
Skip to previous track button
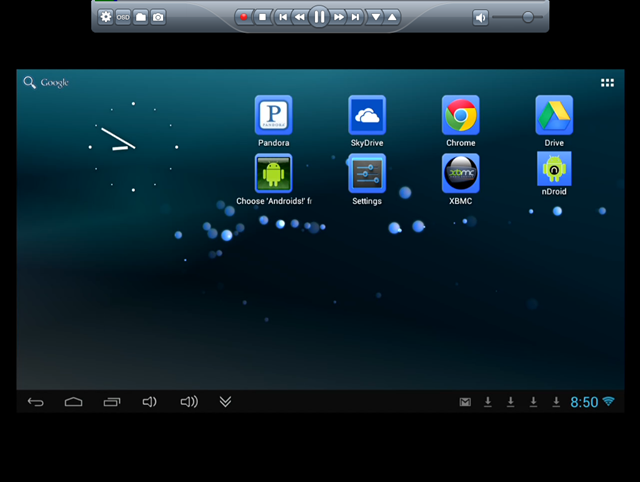tap(282, 17)
